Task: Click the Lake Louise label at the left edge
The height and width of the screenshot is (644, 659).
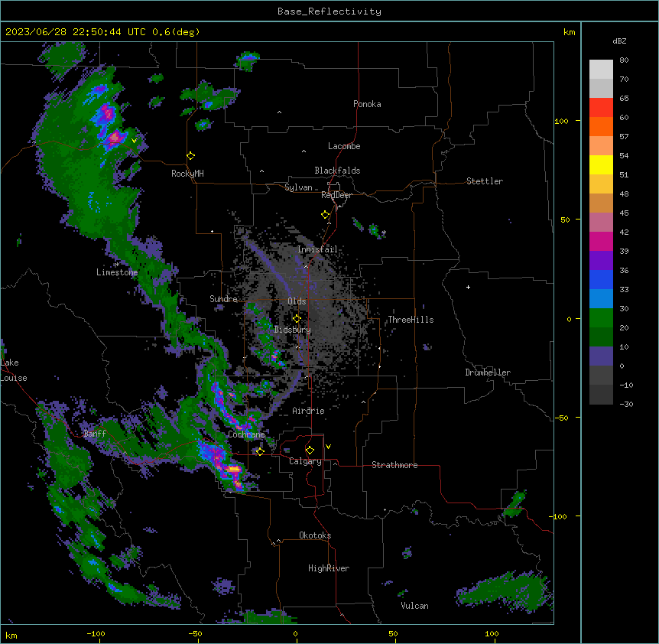Action: [14, 370]
